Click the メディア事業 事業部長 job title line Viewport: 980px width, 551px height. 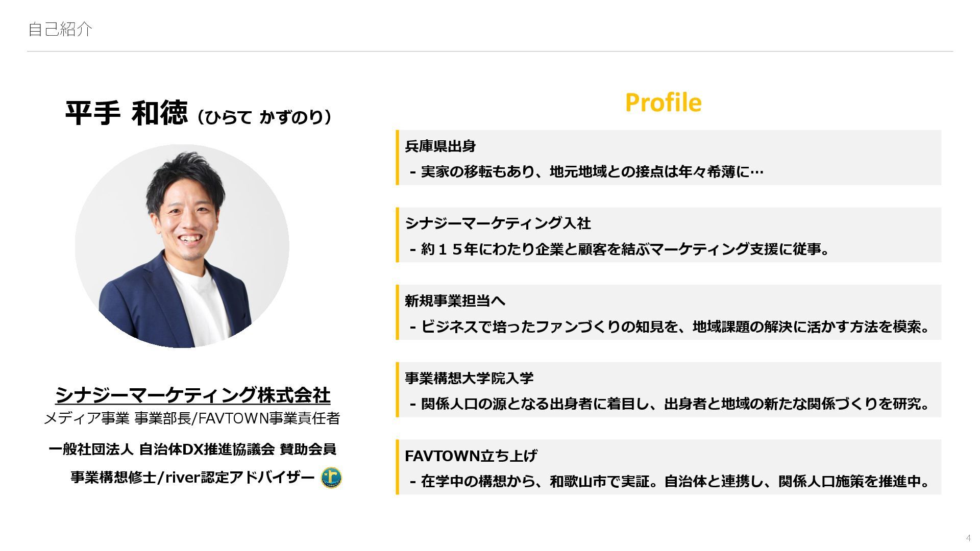[x=192, y=418]
